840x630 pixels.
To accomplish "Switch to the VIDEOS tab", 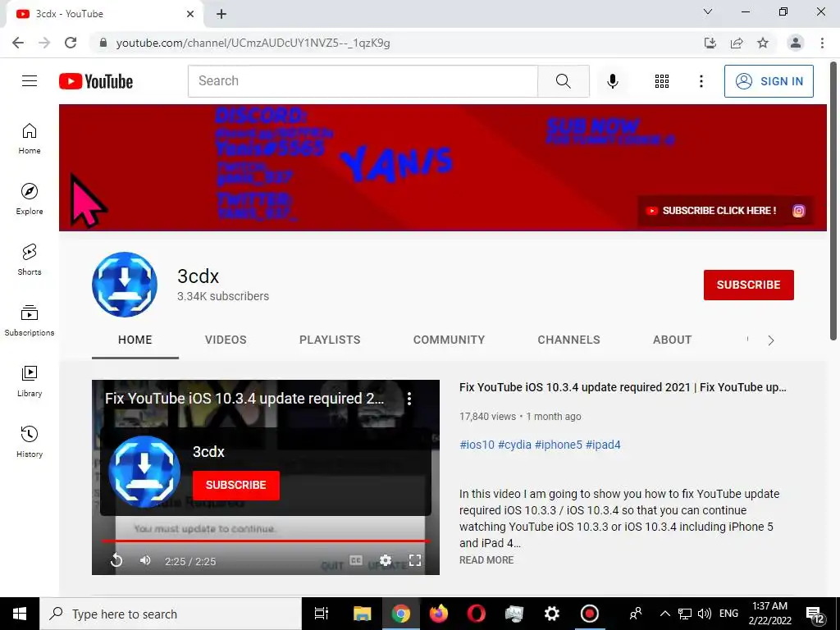I will (226, 340).
